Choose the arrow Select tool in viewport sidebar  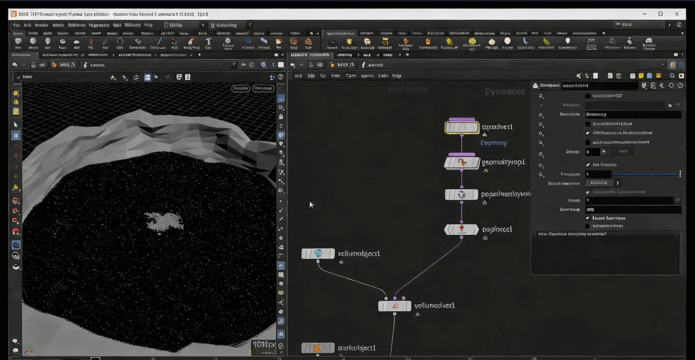click(16, 125)
